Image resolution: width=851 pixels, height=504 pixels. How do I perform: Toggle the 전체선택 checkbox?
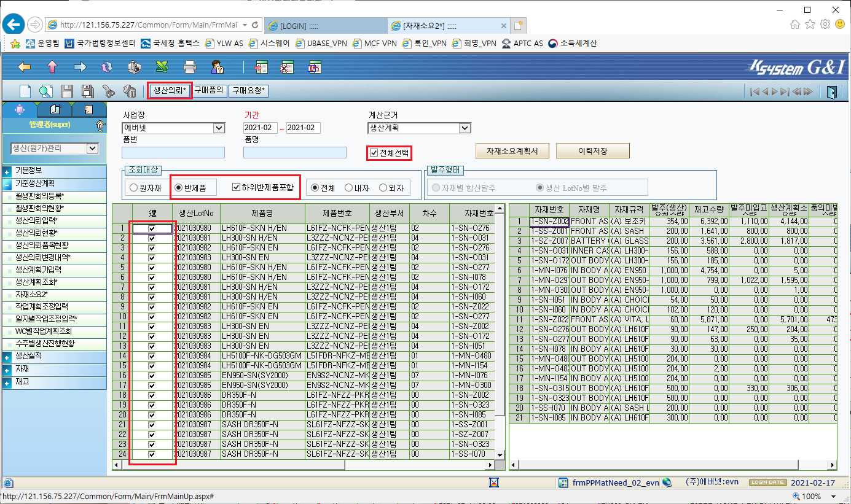374,153
